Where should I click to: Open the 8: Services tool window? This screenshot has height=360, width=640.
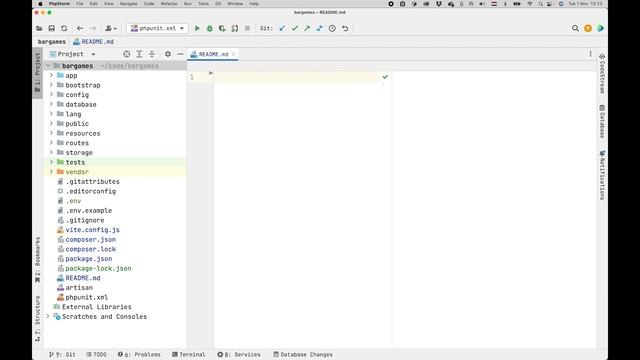(x=239, y=354)
